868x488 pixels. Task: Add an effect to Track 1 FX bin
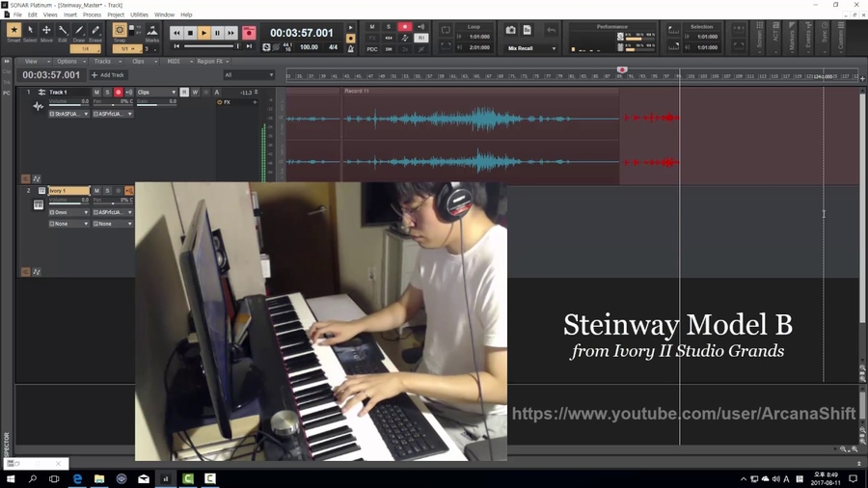pos(255,102)
